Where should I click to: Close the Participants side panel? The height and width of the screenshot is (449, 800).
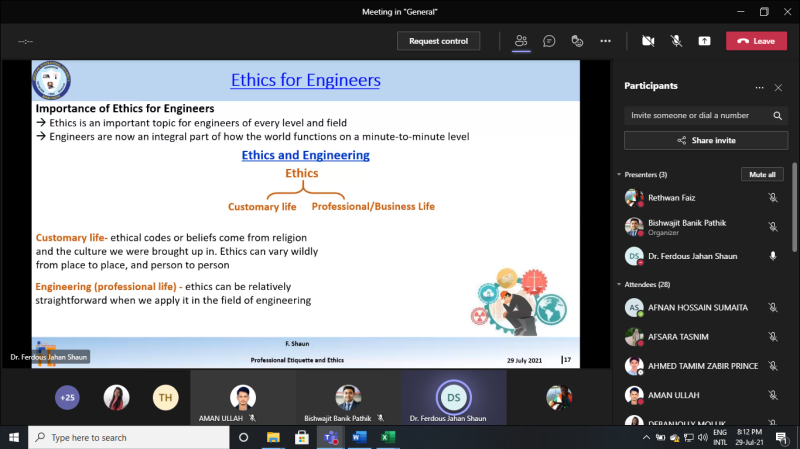778,87
